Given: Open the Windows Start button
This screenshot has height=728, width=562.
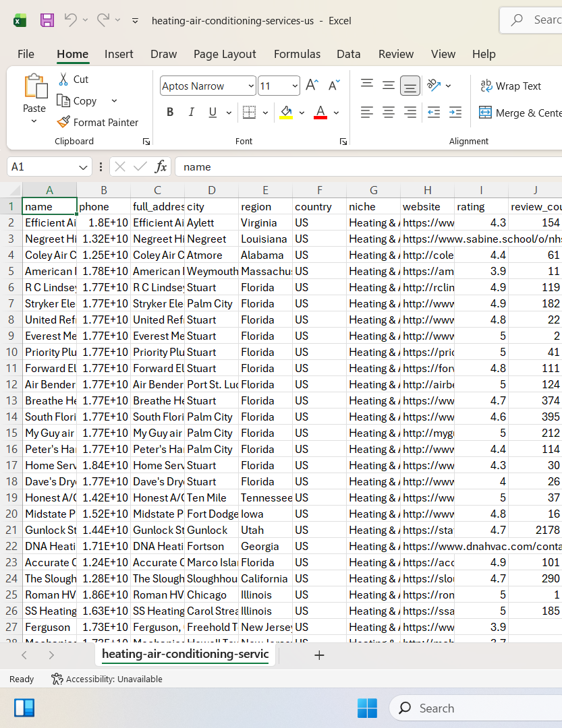Looking at the screenshot, I should click(367, 708).
